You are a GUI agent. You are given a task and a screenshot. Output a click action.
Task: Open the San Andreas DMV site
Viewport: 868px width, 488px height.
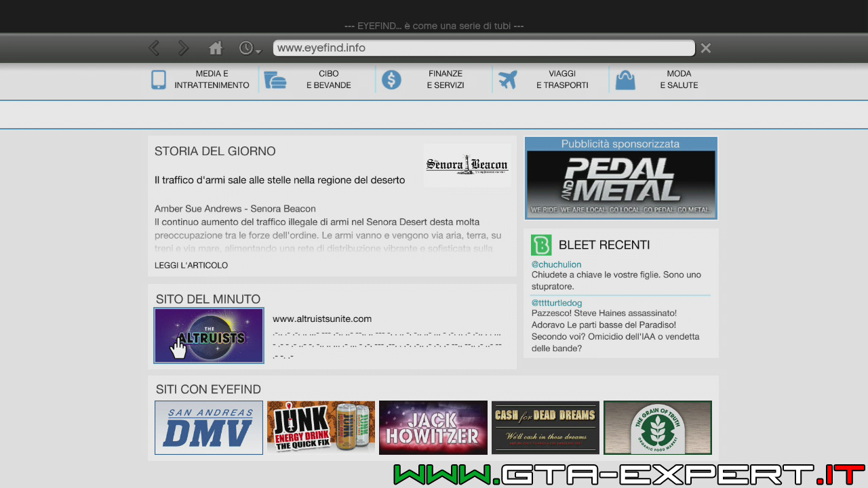point(209,428)
